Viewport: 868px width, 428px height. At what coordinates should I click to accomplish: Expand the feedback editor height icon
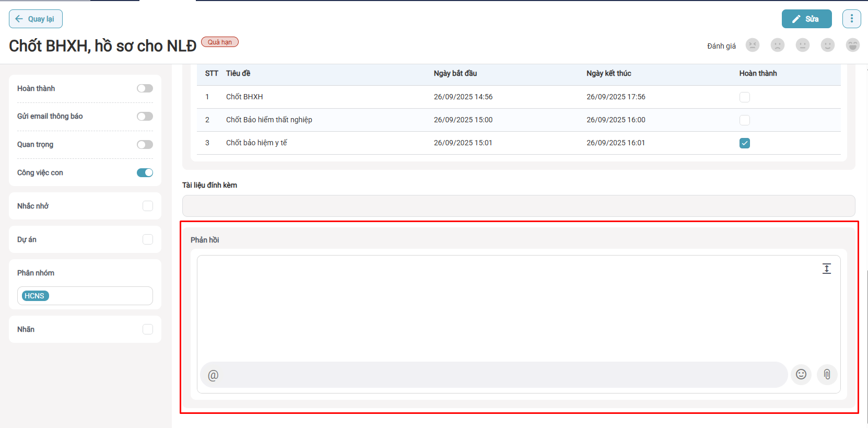[x=826, y=269]
